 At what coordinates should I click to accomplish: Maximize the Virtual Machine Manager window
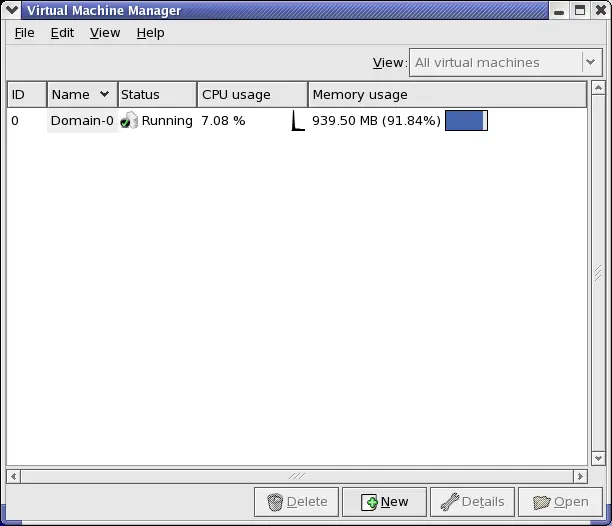click(580, 11)
